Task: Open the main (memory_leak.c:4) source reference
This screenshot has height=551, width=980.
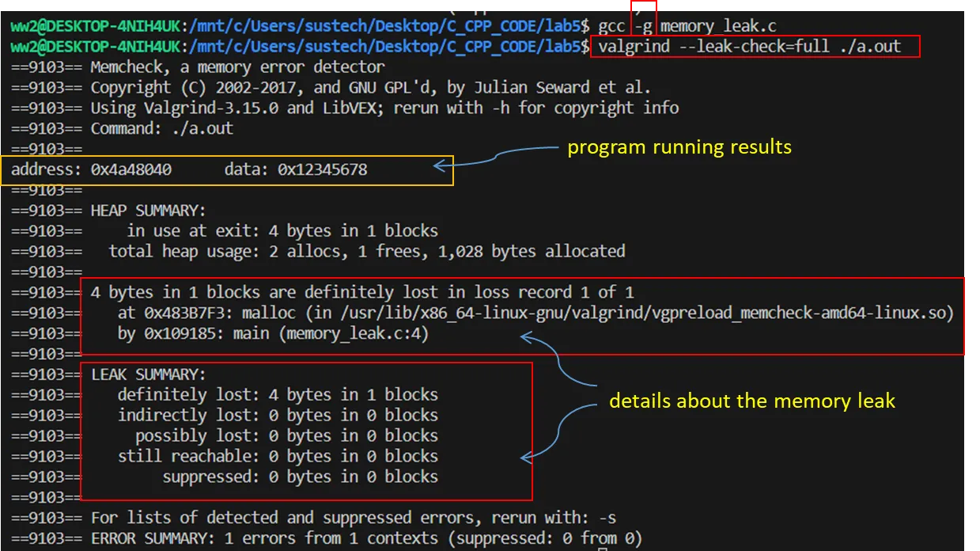Action: click(x=331, y=334)
